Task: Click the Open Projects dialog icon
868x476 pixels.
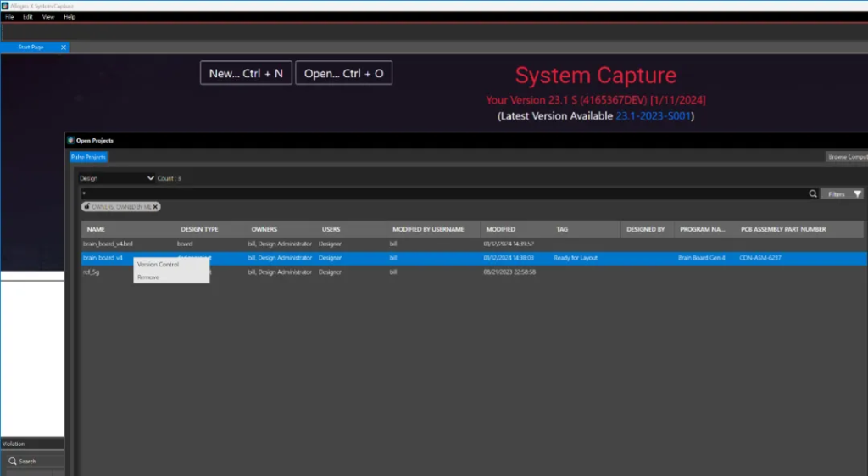Action: [71, 140]
